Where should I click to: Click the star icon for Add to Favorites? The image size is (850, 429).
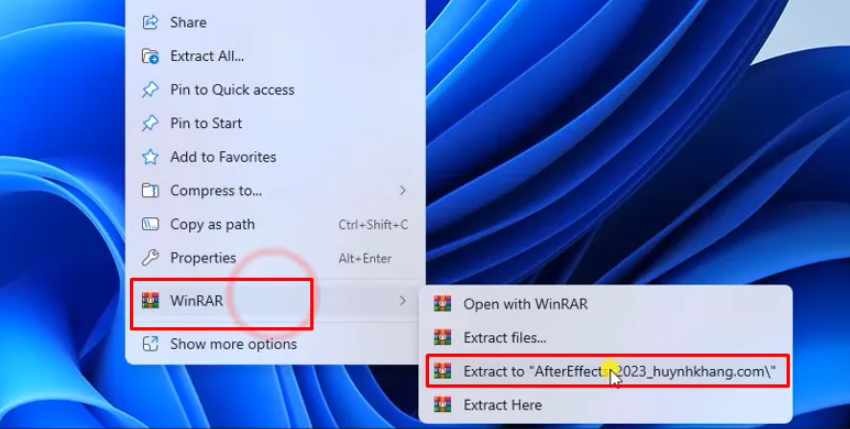click(x=150, y=157)
